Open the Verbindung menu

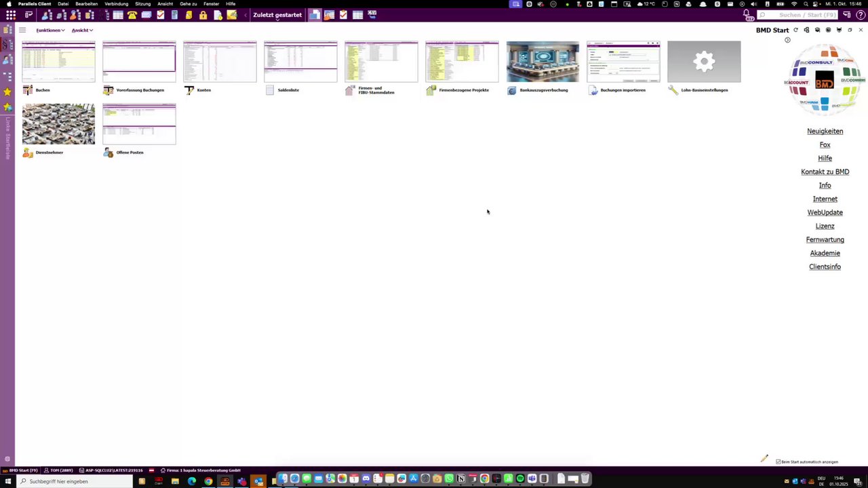pyautogui.click(x=116, y=3)
